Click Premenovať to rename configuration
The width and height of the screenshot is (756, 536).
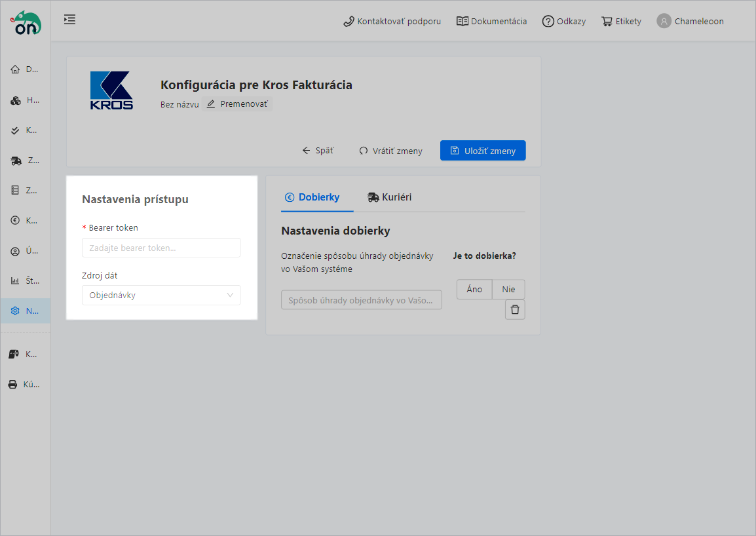pyautogui.click(x=237, y=104)
